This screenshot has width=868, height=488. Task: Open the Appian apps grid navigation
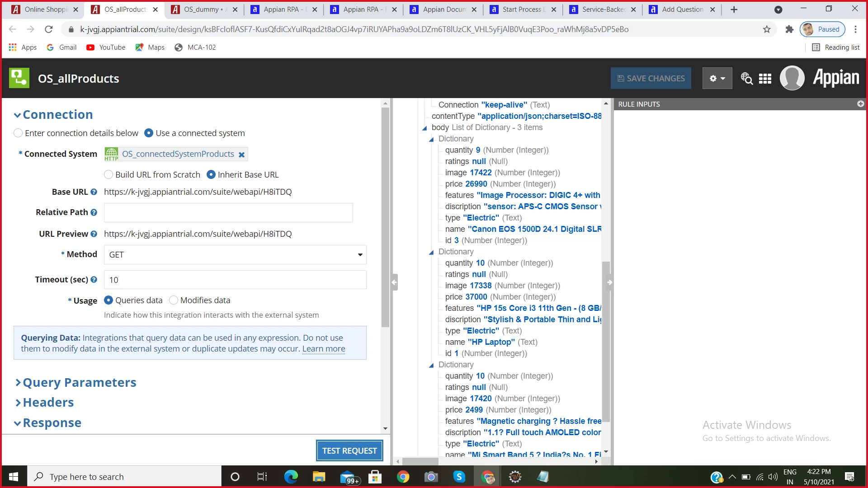765,79
